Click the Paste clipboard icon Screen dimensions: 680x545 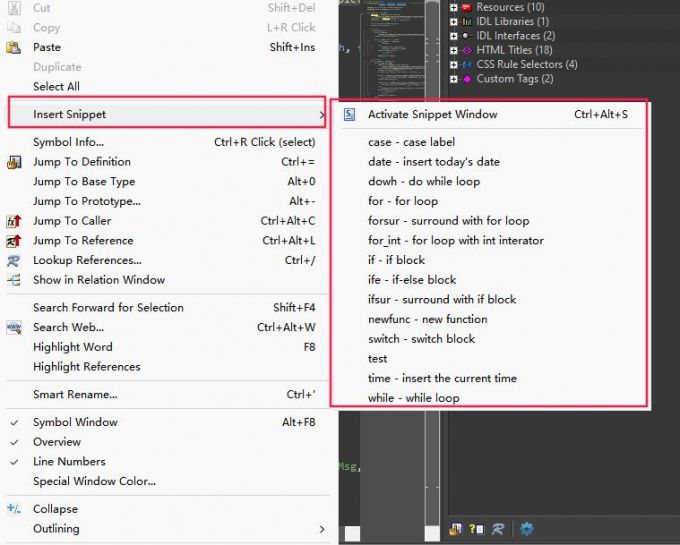pyautogui.click(x=14, y=47)
